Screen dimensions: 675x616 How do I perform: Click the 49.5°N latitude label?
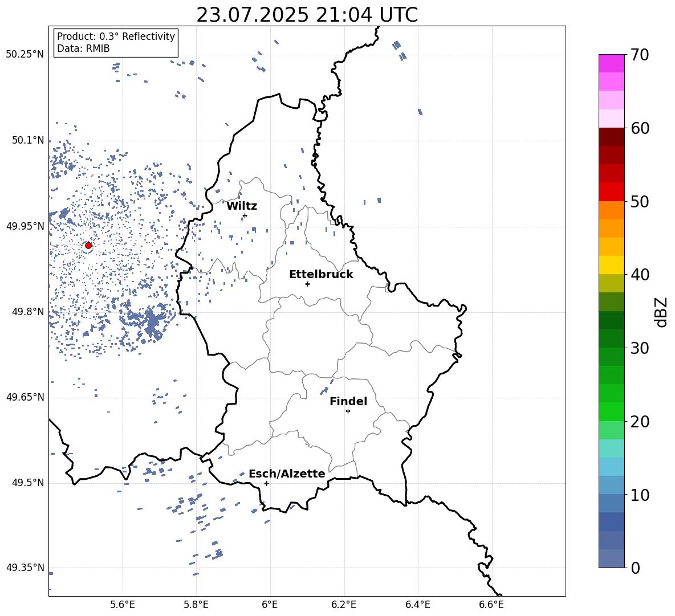coord(29,482)
